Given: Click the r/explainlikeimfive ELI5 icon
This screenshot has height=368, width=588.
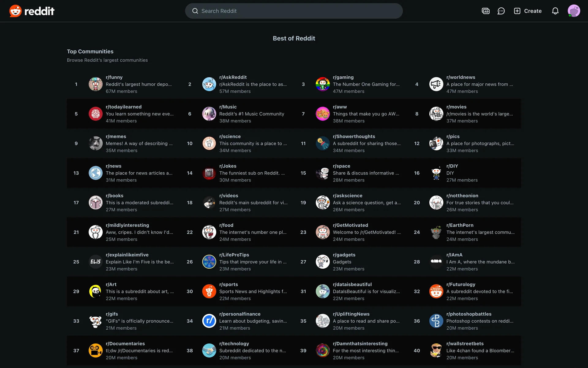Looking at the screenshot, I should [x=96, y=262].
